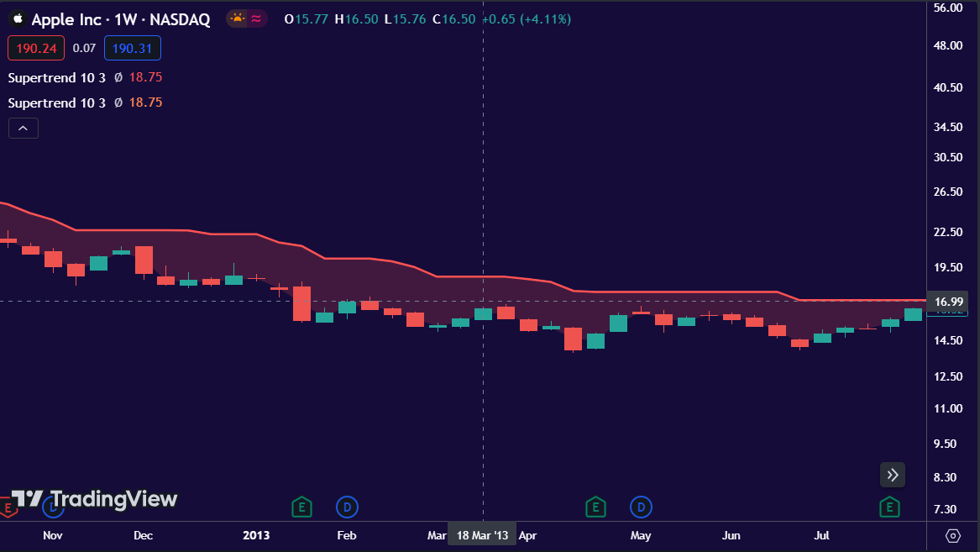Click the sunrise pre-market status icon
This screenshot has width=980, height=552.
[236, 18]
